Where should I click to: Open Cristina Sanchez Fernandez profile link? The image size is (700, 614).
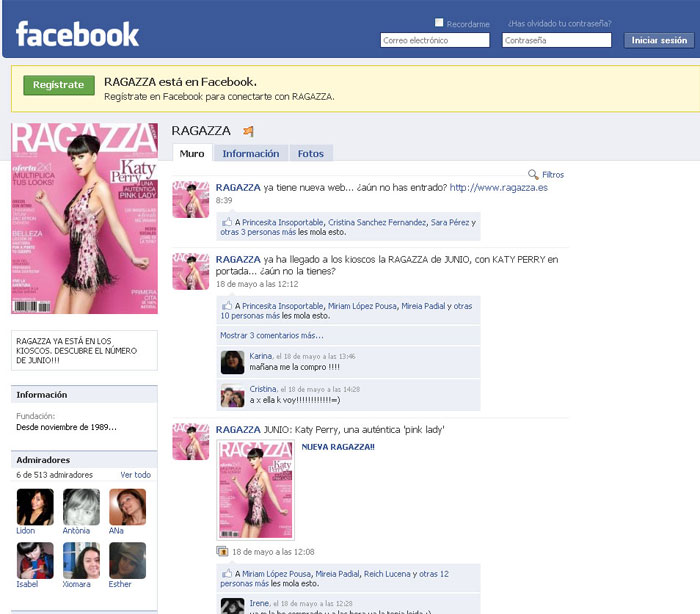point(377,222)
